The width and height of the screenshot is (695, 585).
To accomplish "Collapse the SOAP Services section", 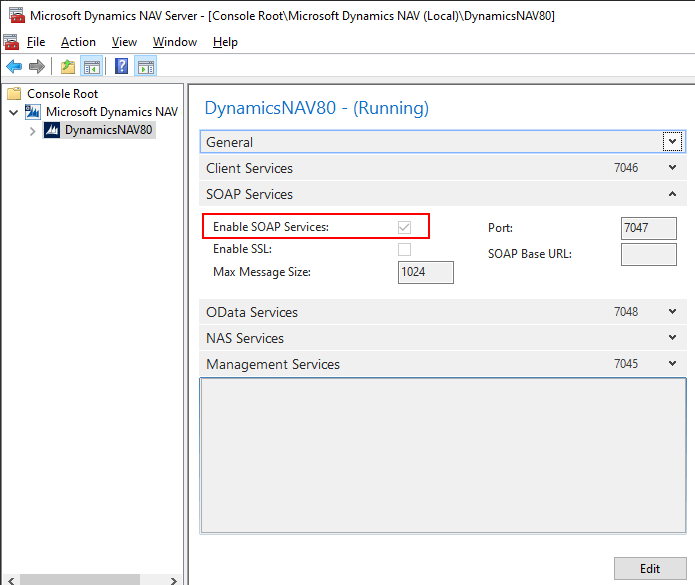I will coord(673,194).
